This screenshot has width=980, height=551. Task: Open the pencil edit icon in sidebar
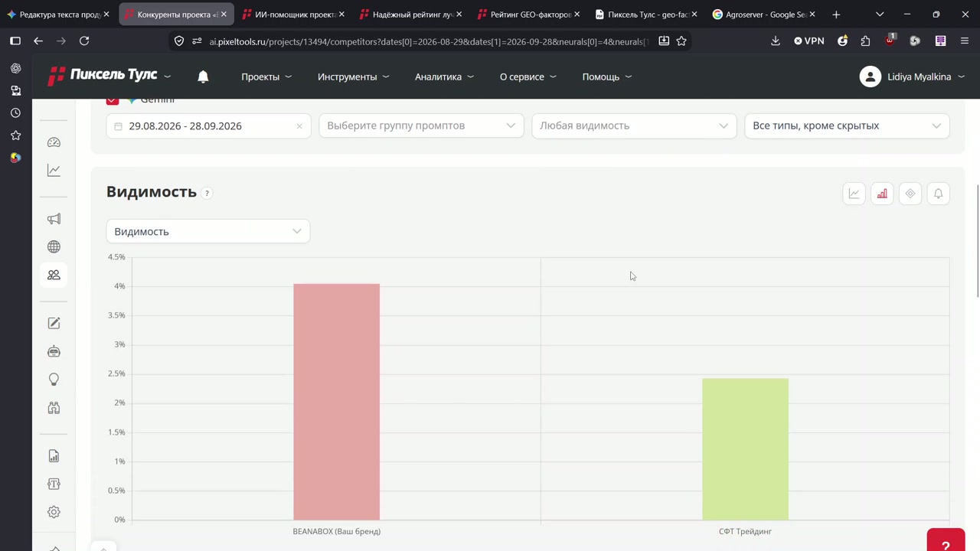coord(54,324)
